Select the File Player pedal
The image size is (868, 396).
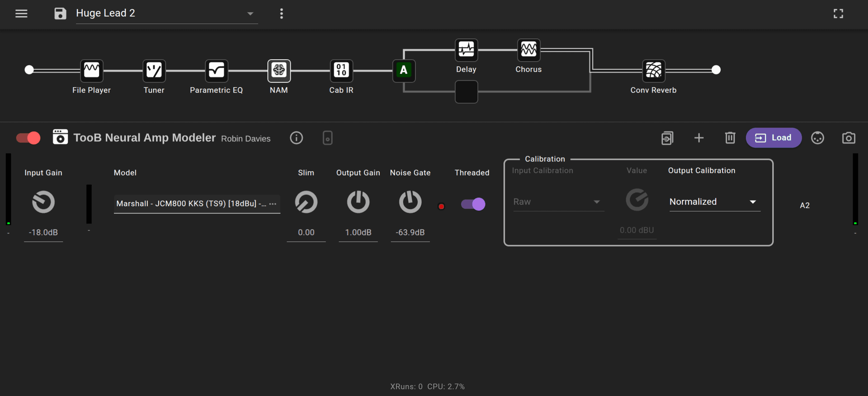92,71
